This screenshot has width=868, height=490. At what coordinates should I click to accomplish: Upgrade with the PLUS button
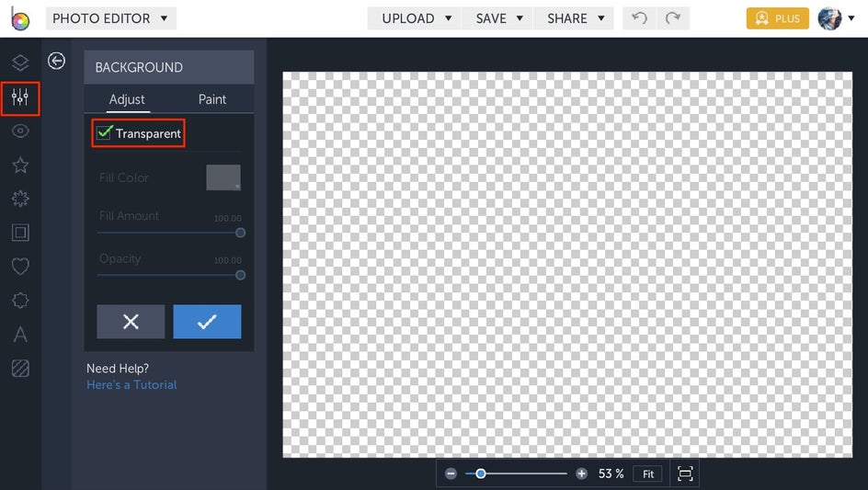click(777, 18)
